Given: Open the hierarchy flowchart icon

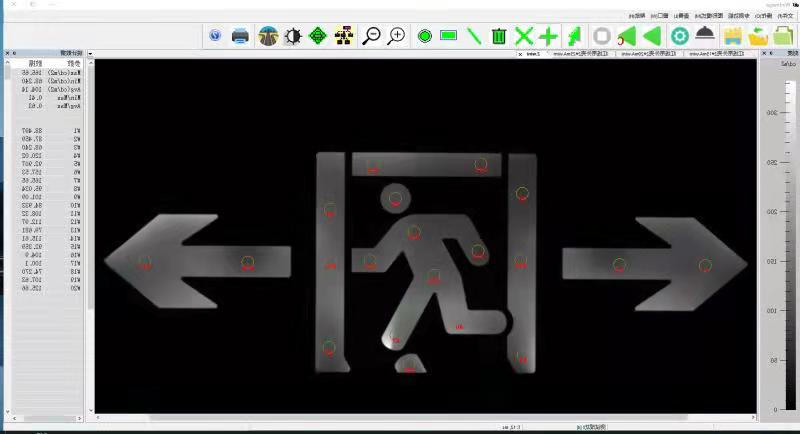Looking at the screenshot, I should [x=344, y=36].
